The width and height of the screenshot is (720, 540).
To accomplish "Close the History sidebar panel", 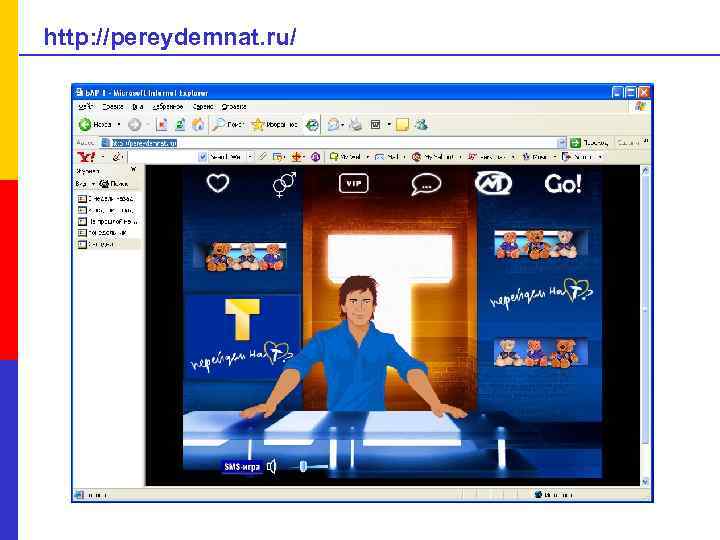I will tap(134, 170).
